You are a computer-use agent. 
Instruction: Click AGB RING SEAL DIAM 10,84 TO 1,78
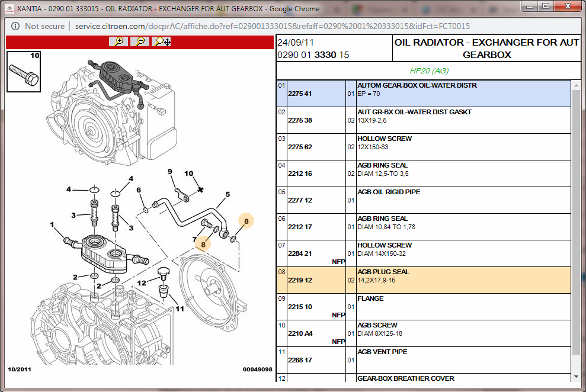click(x=386, y=223)
